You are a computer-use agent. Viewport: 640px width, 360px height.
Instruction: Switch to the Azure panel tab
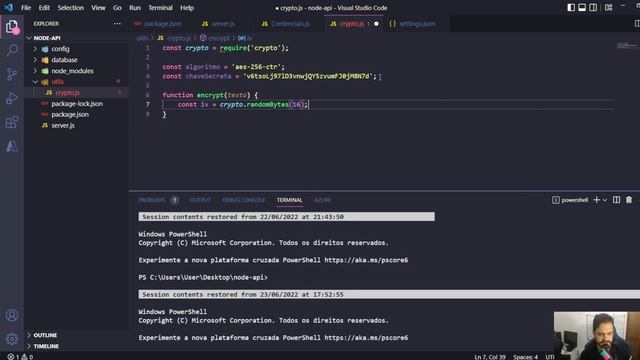(322, 200)
